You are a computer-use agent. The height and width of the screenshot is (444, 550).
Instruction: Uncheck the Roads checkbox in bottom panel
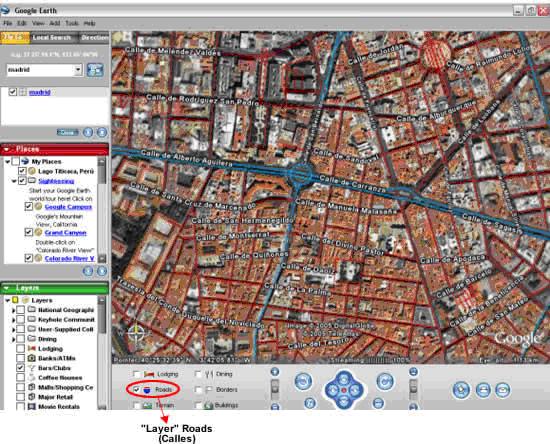136,390
